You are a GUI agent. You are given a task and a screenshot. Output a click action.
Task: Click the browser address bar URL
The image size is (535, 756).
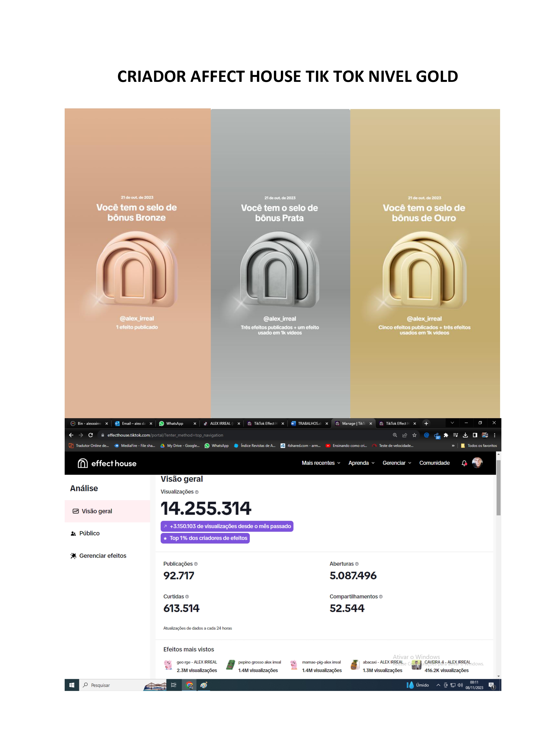point(165,435)
